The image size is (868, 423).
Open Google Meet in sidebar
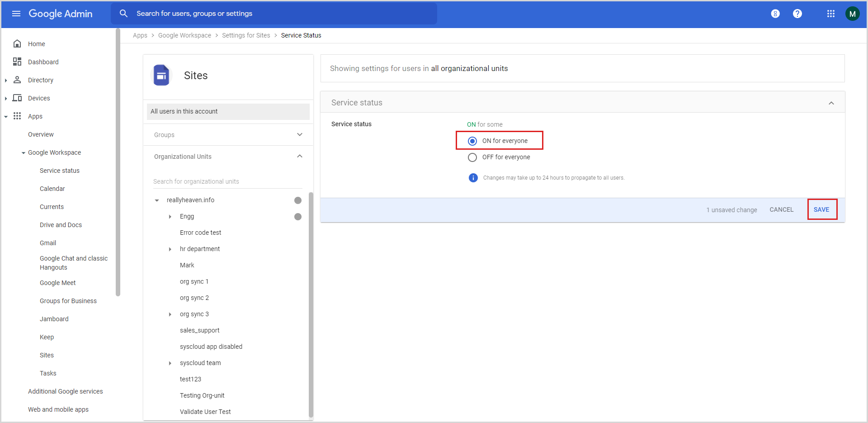58,283
